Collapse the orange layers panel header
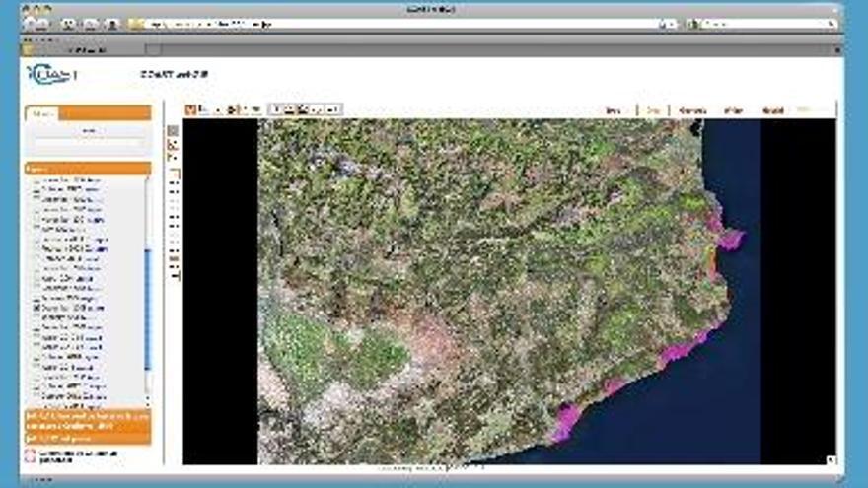This screenshot has height=488, width=868. 87,169
